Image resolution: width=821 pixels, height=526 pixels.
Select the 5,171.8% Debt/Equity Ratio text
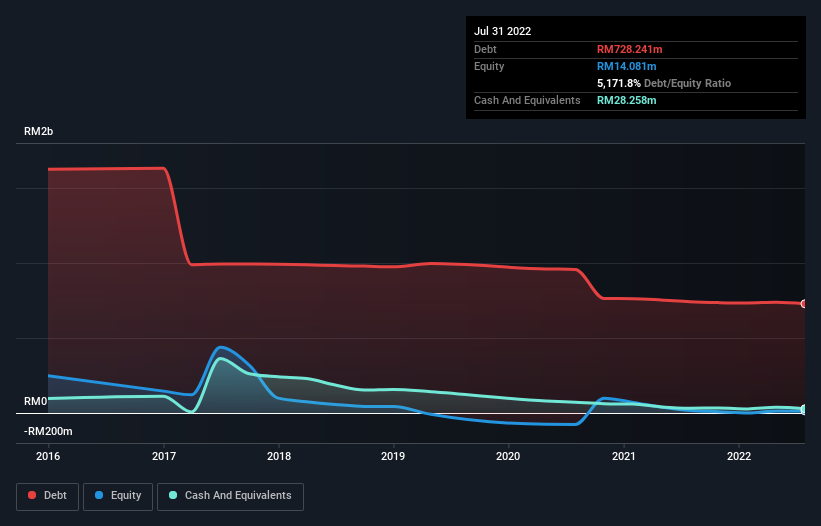coord(663,83)
